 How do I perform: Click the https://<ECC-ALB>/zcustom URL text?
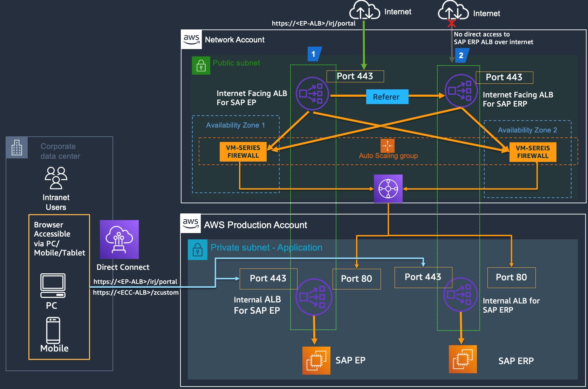coord(136,292)
